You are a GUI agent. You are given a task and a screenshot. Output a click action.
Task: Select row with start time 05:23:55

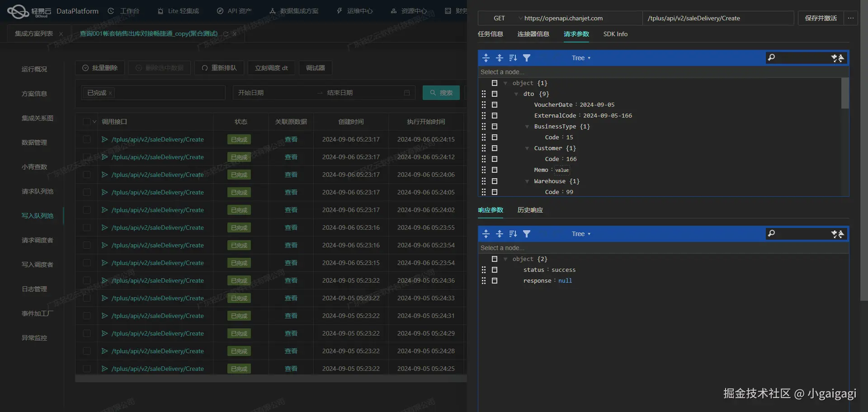coord(87,227)
